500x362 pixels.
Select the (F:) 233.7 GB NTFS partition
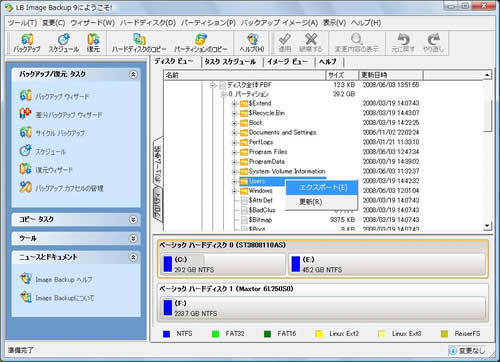point(323,308)
